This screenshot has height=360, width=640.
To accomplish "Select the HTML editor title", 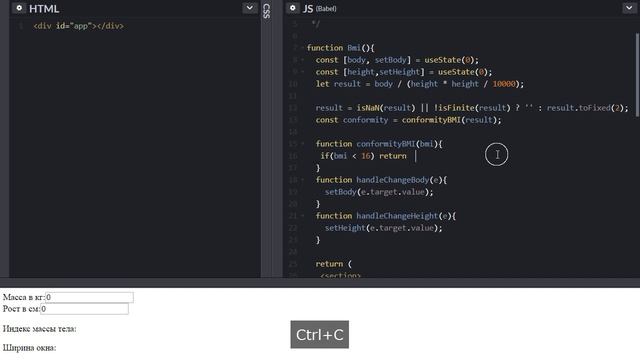I will [44, 9].
